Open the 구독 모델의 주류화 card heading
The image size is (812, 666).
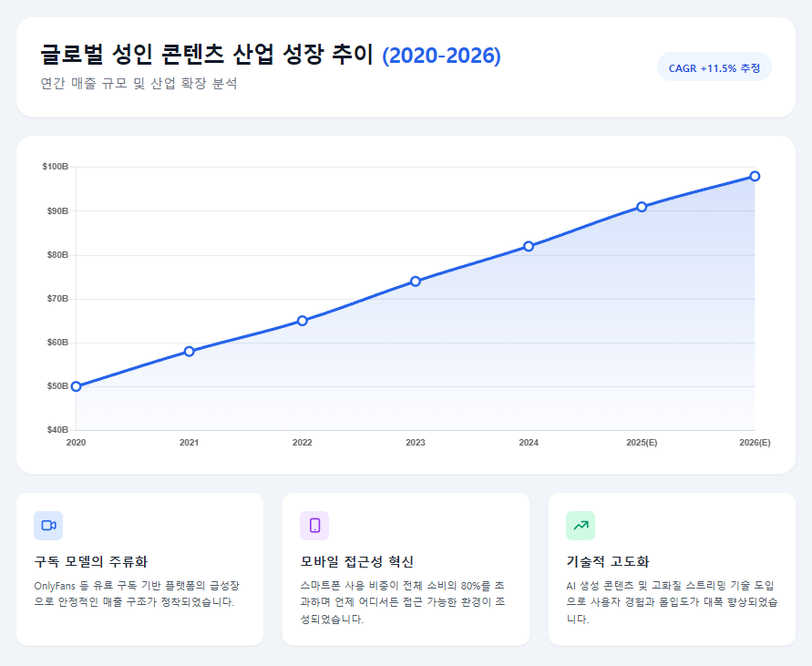pyautogui.click(x=91, y=561)
